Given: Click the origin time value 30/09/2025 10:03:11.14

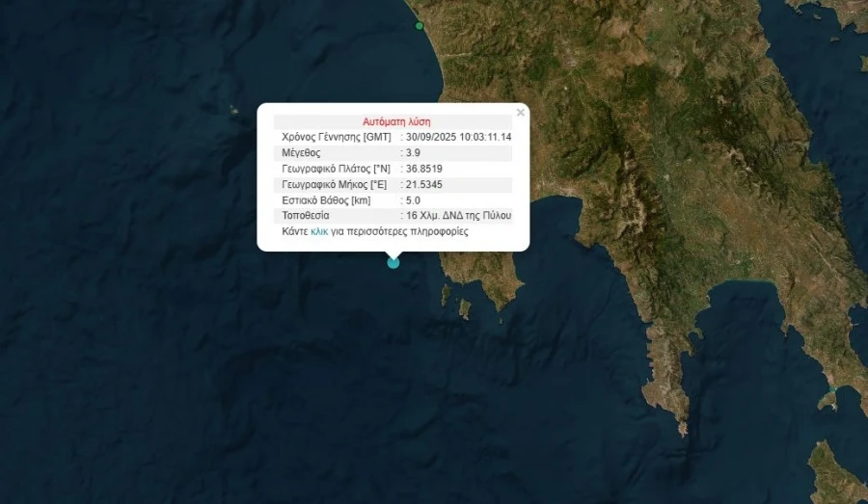Looking at the screenshot, I should (458, 137).
